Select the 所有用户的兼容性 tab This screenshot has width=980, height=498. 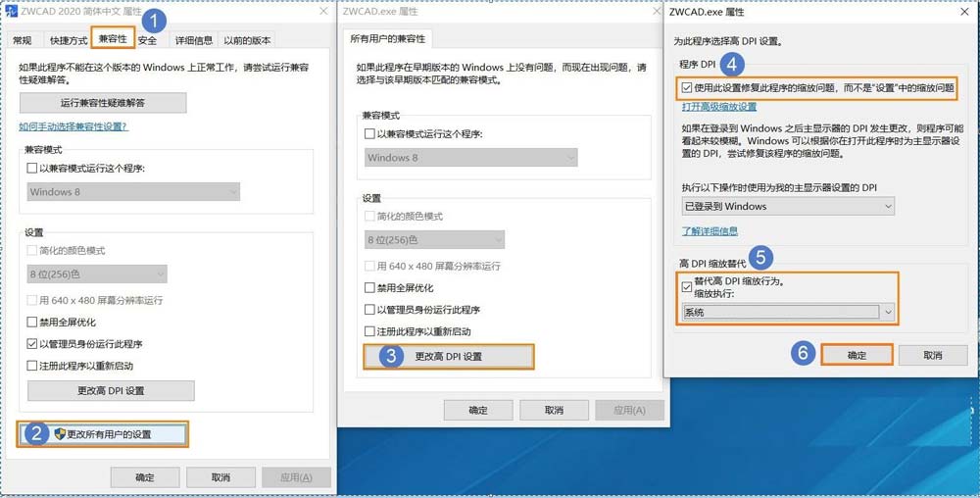pos(387,39)
